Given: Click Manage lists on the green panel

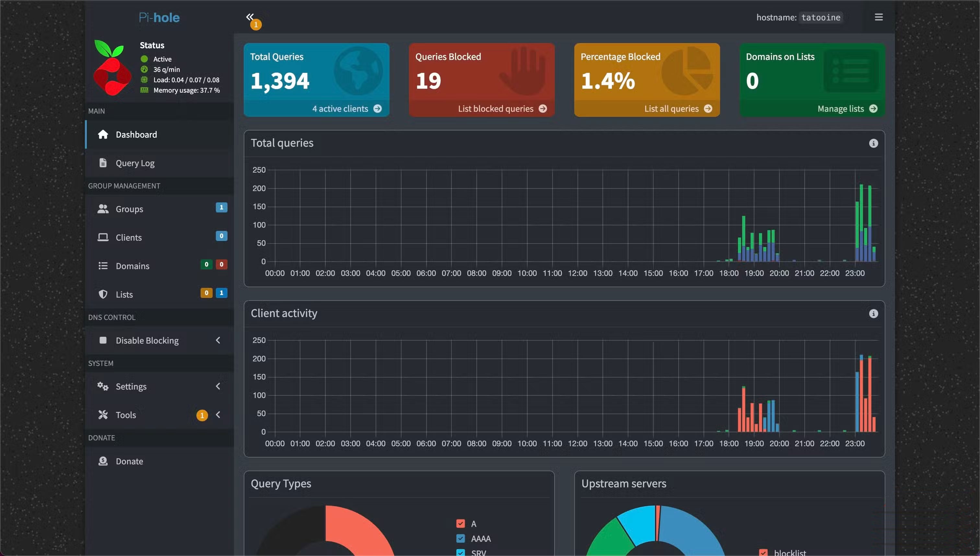Looking at the screenshot, I should (x=841, y=108).
